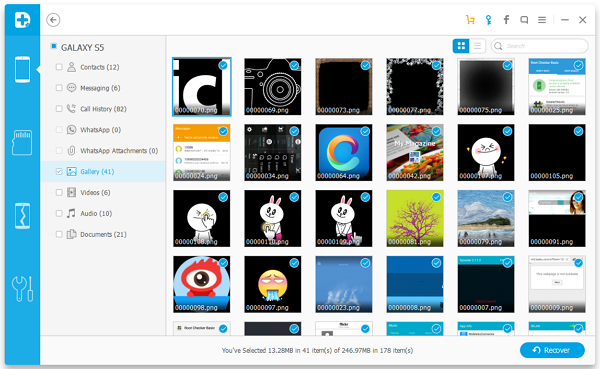Viewport: 600px width, 369px height.
Task: Open the hamburger menu icon
Action: 542,20
